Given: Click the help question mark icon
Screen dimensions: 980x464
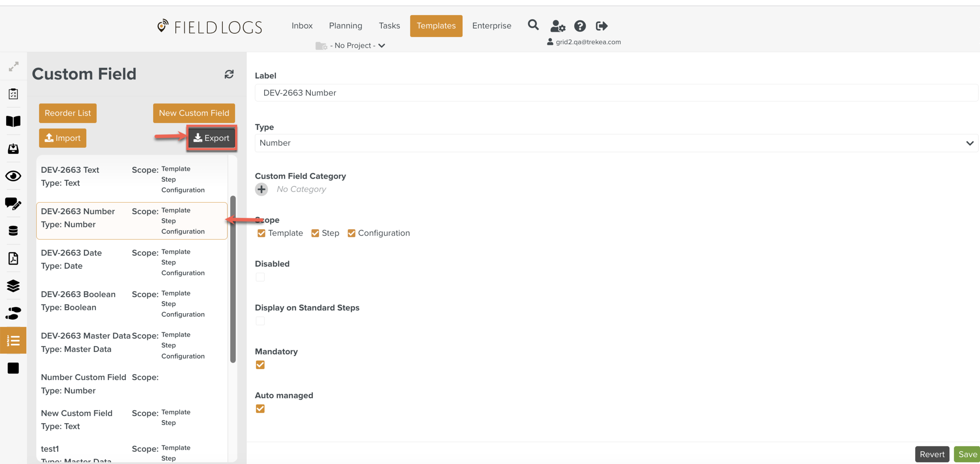Looking at the screenshot, I should coord(580,26).
